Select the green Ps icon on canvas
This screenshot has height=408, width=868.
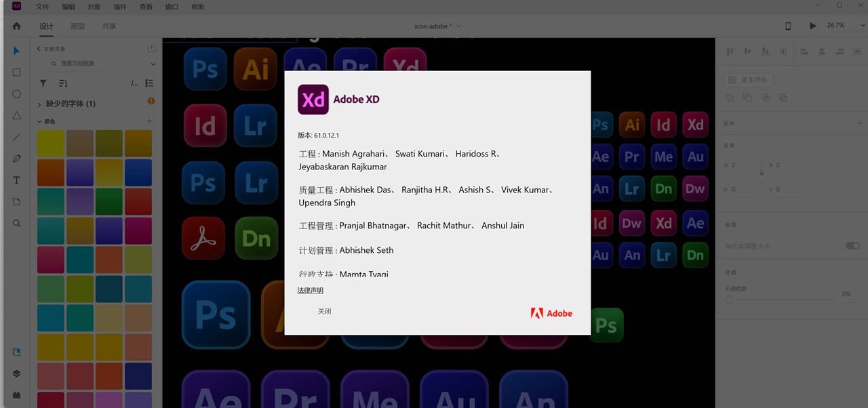click(x=606, y=325)
